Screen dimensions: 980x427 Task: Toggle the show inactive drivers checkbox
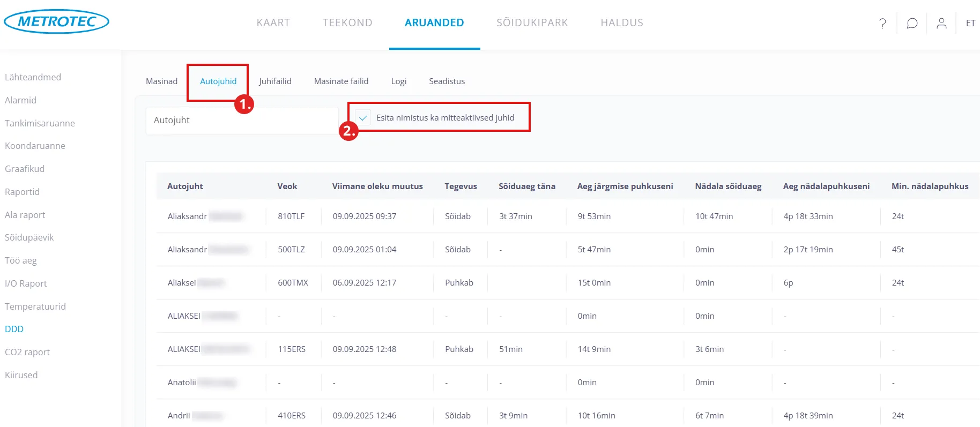[363, 118]
